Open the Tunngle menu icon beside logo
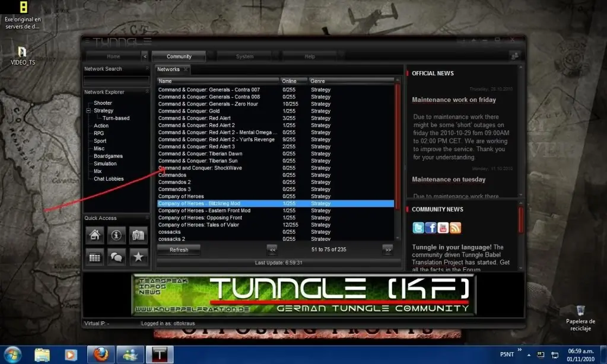 (x=87, y=41)
